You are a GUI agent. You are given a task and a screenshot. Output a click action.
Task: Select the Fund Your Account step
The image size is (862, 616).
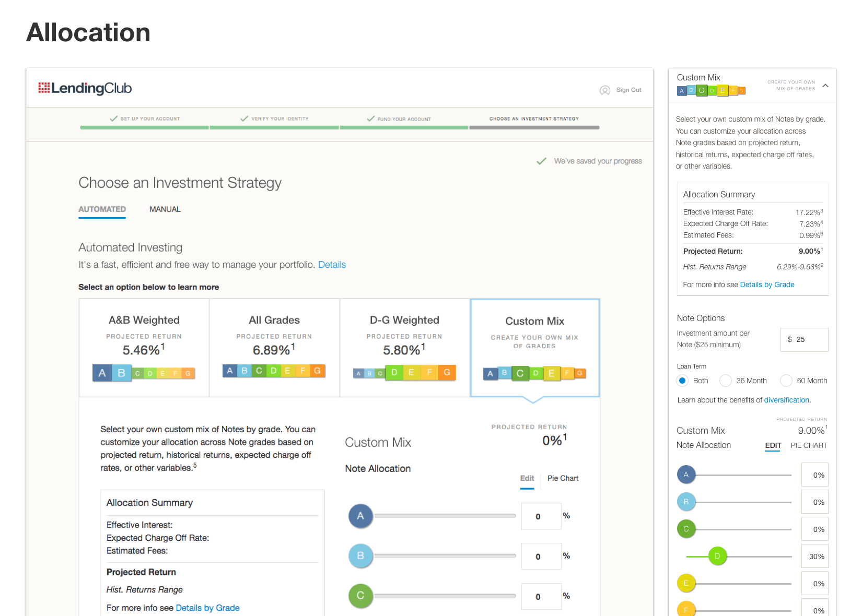pyautogui.click(x=399, y=119)
